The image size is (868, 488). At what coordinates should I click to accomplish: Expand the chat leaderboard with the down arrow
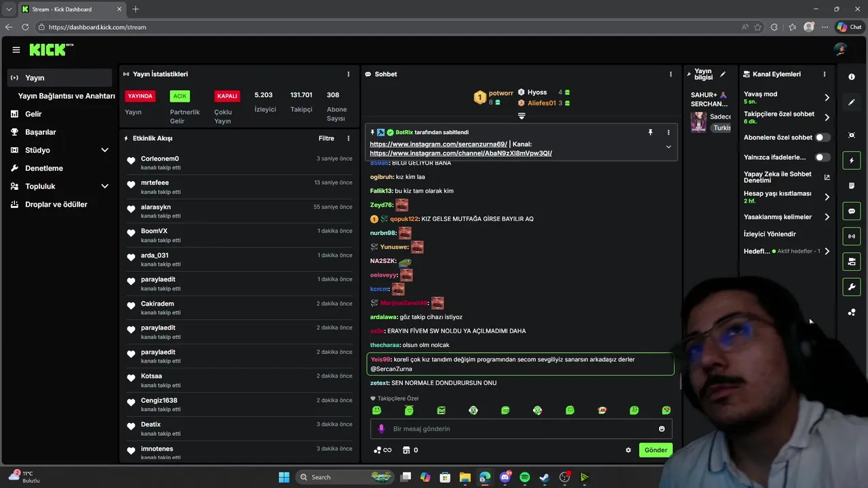point(521,116)
